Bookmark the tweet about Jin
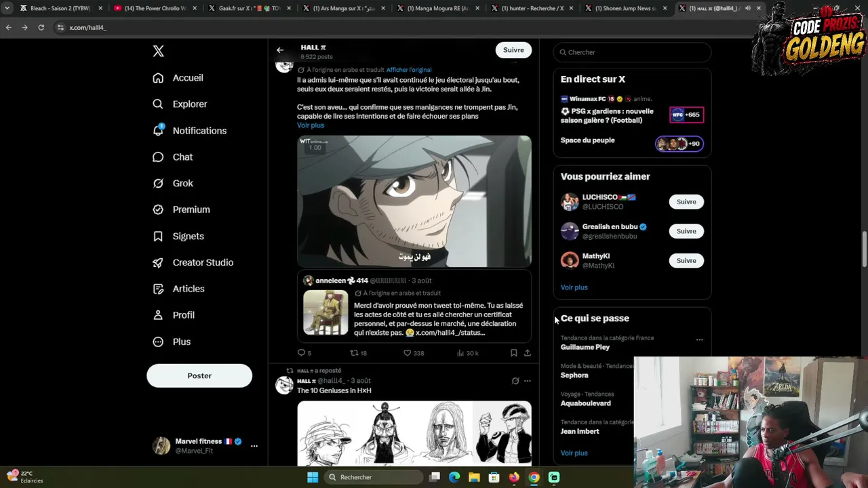This screenshot has width=868, height=488. (513, 353)
